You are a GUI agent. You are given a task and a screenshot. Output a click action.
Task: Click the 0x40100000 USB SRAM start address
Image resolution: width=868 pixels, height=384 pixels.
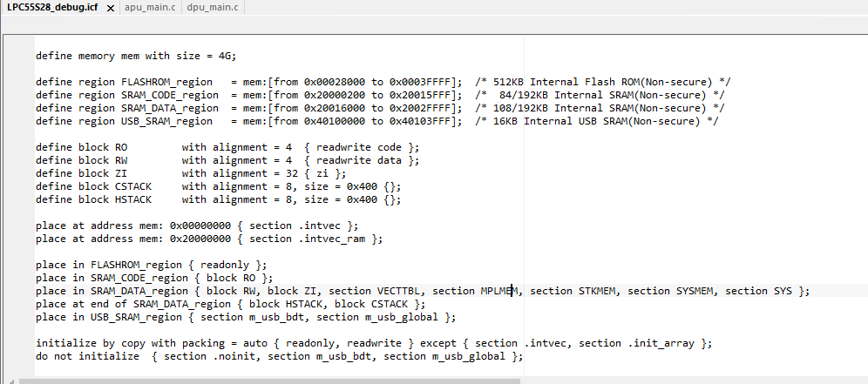tap(335, 121)
